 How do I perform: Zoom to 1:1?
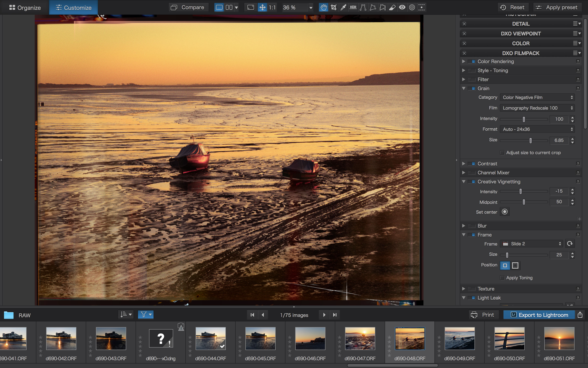pyautogui.click(x=272, y=8)
